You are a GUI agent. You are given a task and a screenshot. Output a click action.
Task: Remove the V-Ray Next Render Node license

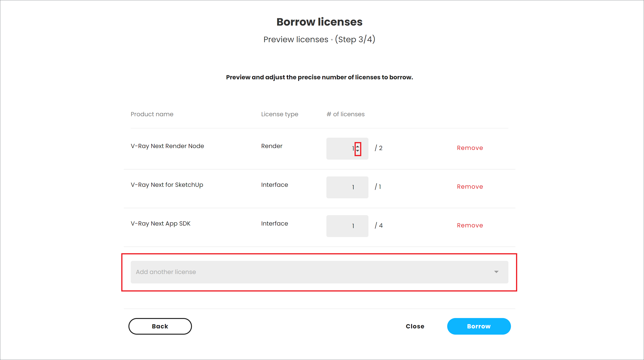470,148
